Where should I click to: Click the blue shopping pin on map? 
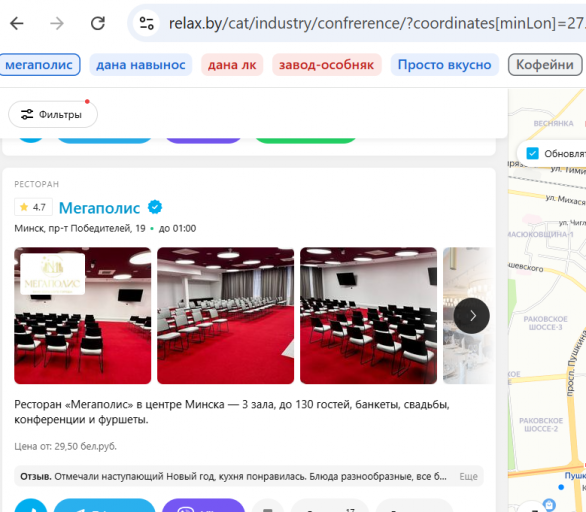click(x=549, y=505)
